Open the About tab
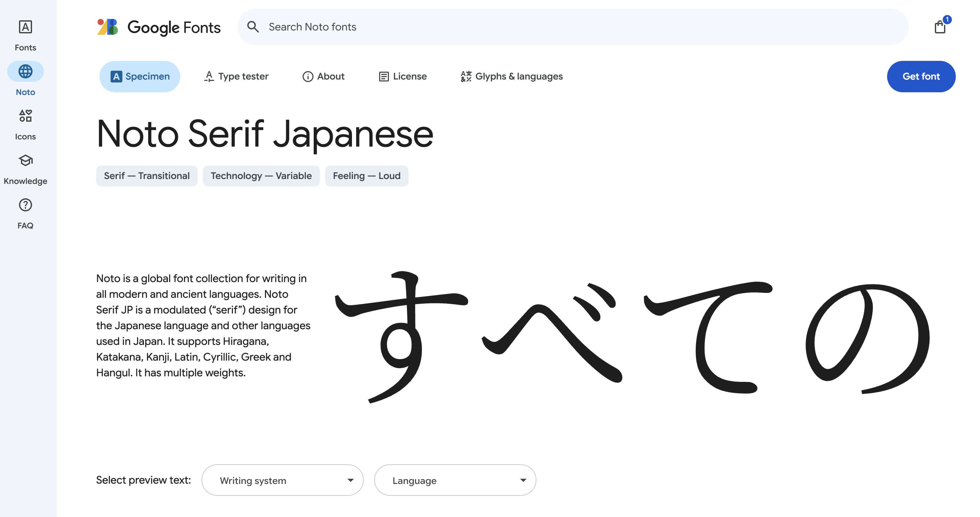Viewport: 980px width, 517px height. point(324,77)
